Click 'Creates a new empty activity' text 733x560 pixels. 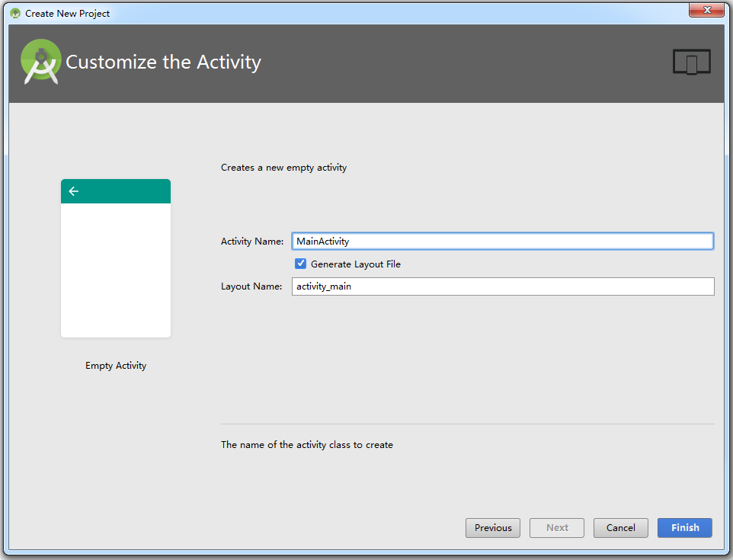pos(283,168)
